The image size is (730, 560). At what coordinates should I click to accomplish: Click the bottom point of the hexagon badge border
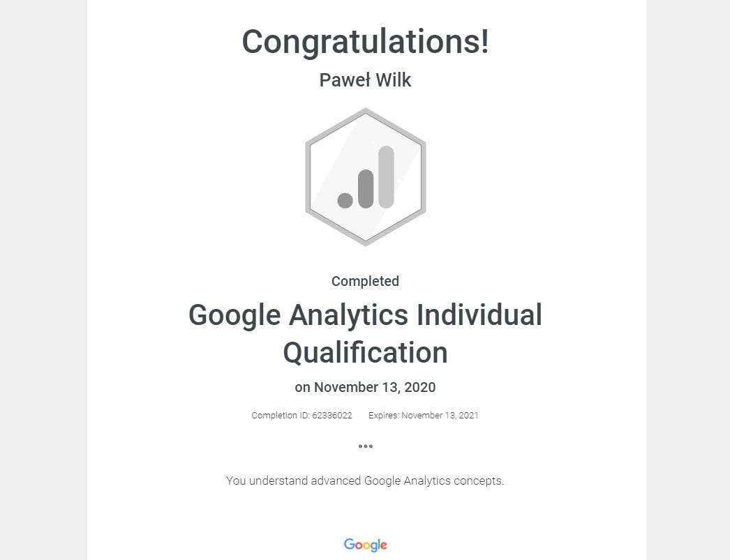(365, 243)
